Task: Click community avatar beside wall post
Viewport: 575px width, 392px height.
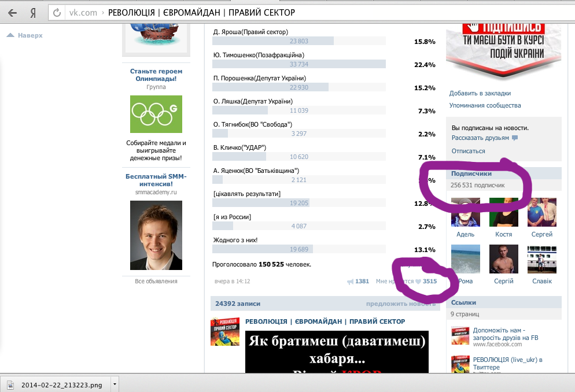Action: (x=225, y=332)
